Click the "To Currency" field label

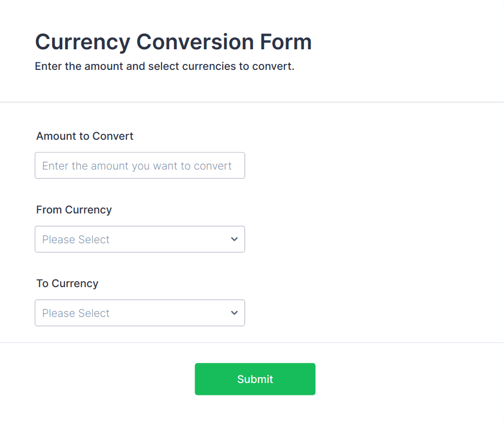click(x=67, y=283)
